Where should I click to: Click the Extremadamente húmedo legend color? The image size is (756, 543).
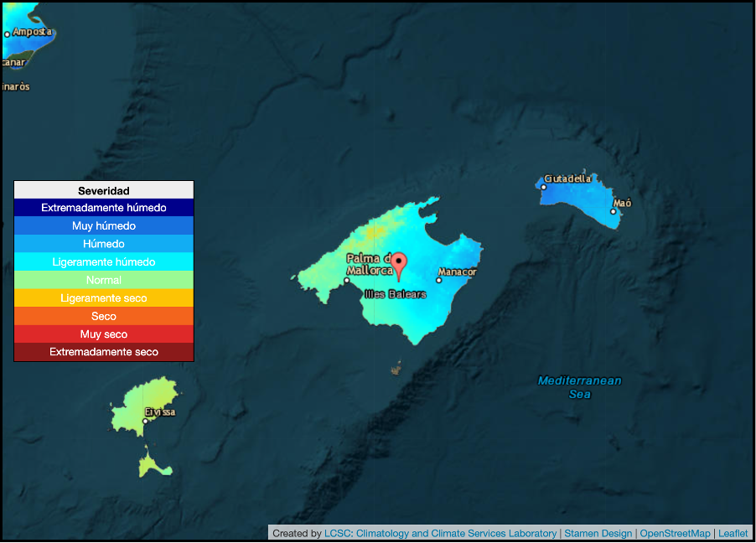pyautogui.click(x=104, y=208)
